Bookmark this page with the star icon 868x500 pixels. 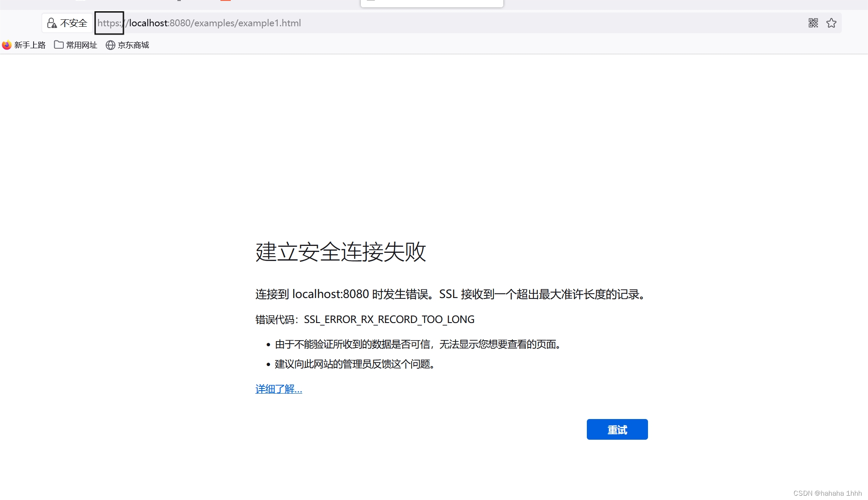pos(831,23)
